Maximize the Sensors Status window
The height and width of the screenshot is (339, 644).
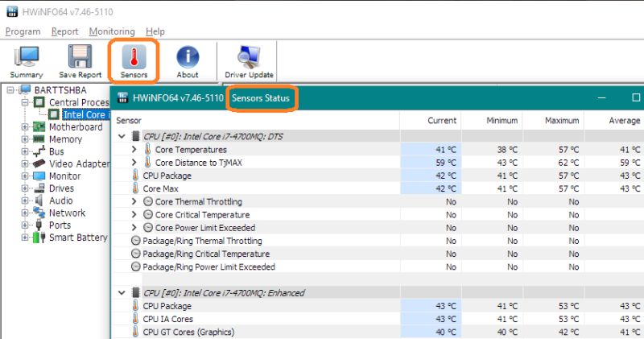tap(636, 97)
